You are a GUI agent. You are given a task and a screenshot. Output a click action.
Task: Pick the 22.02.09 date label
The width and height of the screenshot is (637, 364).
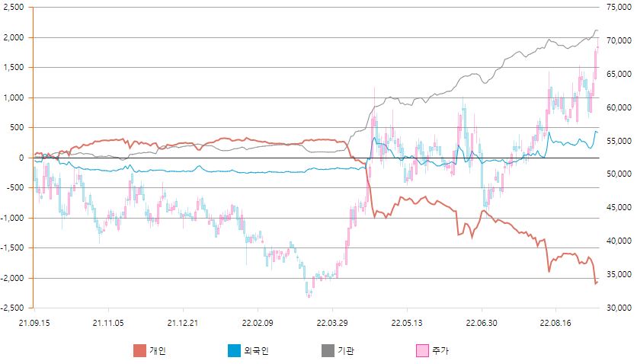pos(258,322)
